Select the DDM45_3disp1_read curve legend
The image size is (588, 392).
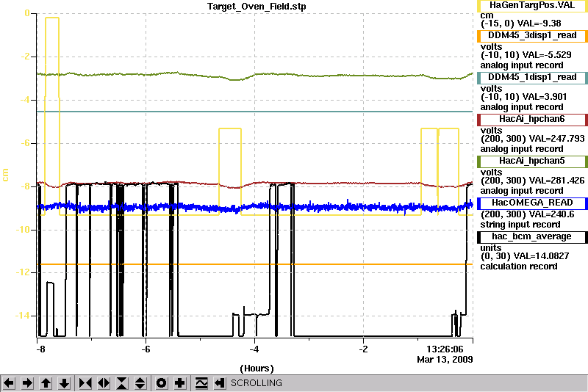click(x=532, y=35)
